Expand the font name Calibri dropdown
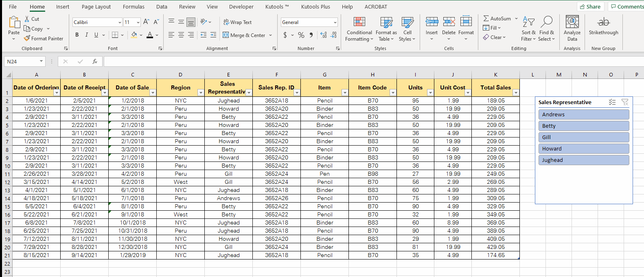 coord(120,22)
